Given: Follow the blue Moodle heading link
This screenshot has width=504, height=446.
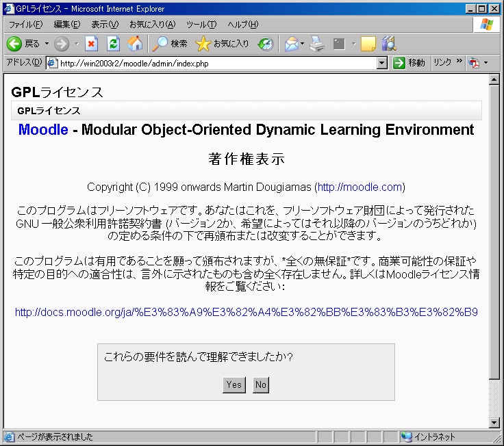Looking at the screenshot, I should point(43,130).
